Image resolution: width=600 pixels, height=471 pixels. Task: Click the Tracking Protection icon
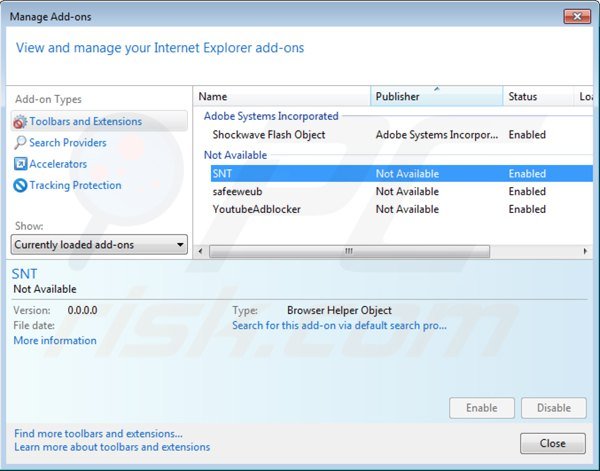(20, 186)
